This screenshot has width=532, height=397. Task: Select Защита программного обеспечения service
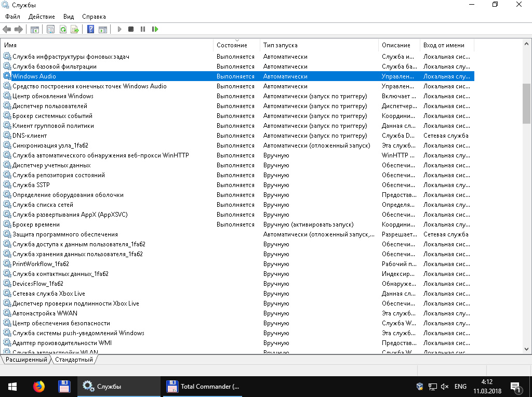(x=65, y=234)
